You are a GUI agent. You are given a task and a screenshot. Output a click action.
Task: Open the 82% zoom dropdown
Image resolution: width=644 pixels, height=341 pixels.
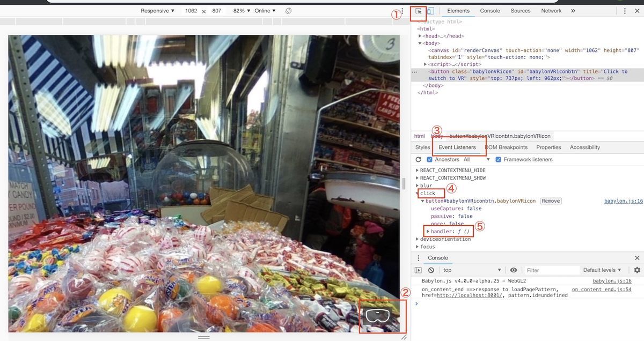pos(243,11)
